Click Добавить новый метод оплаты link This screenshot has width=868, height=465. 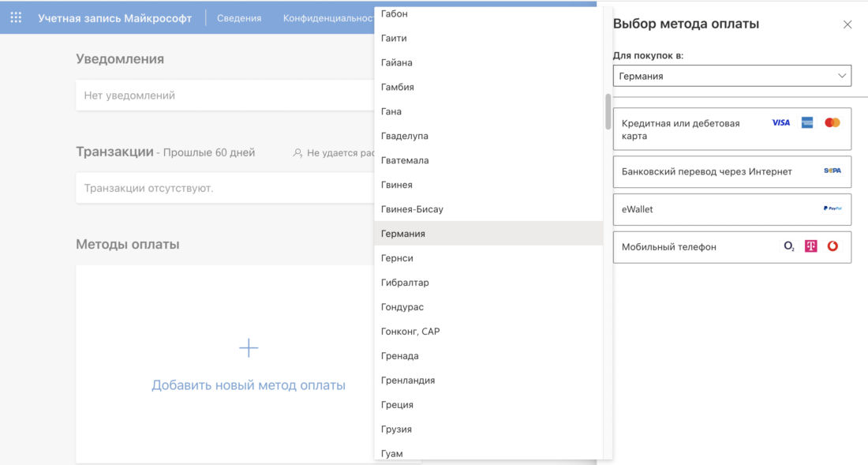coord(249,385)
